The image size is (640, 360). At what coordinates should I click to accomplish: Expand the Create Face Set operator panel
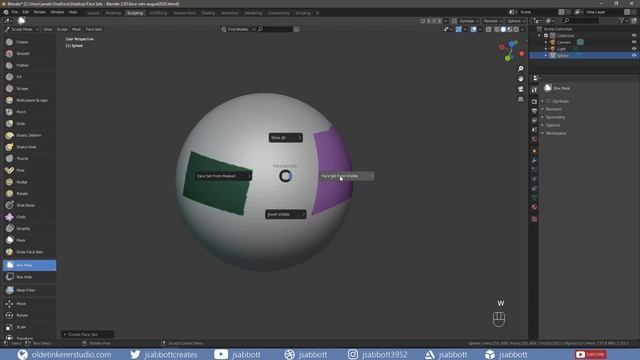tap(87, 334)
